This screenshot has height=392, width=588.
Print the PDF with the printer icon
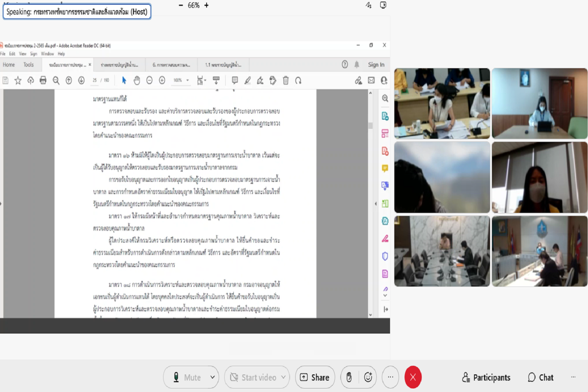click(43, 80)
